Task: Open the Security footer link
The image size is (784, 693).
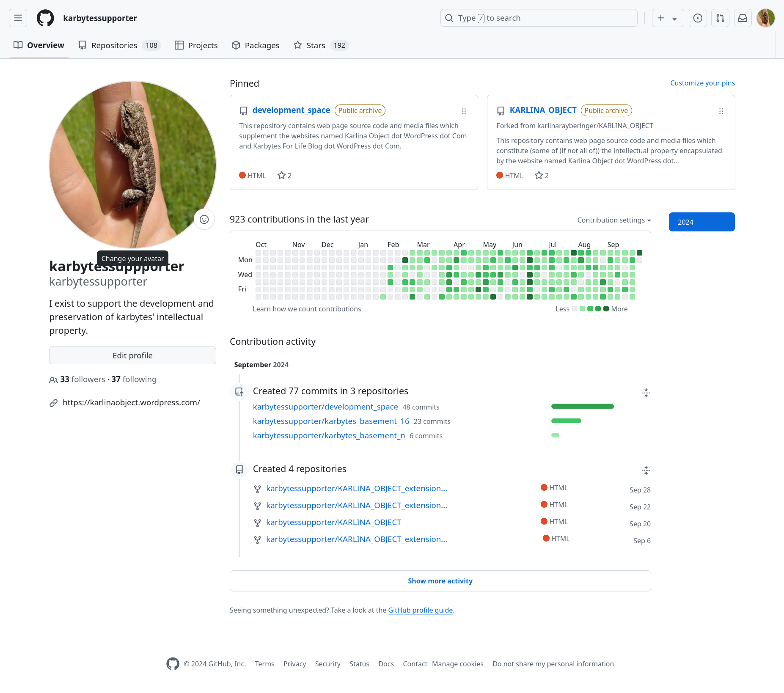Action: (x=327, y=664)
